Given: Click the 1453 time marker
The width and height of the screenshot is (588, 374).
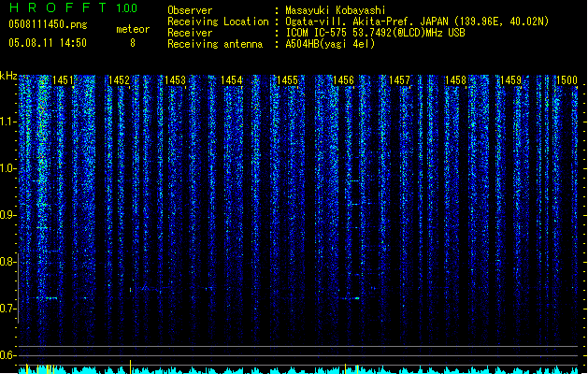Looking at the screenshot, I should point(175,80).
